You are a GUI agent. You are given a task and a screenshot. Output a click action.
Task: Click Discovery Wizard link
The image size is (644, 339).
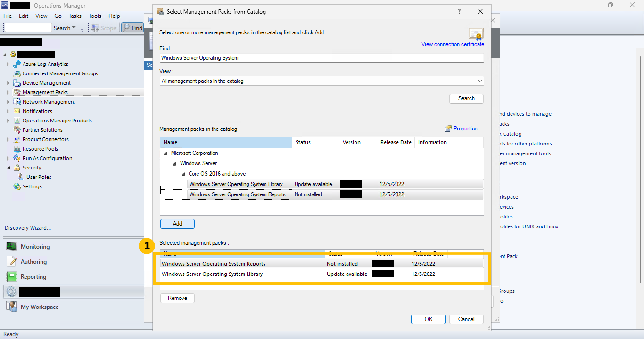point(28,228)
